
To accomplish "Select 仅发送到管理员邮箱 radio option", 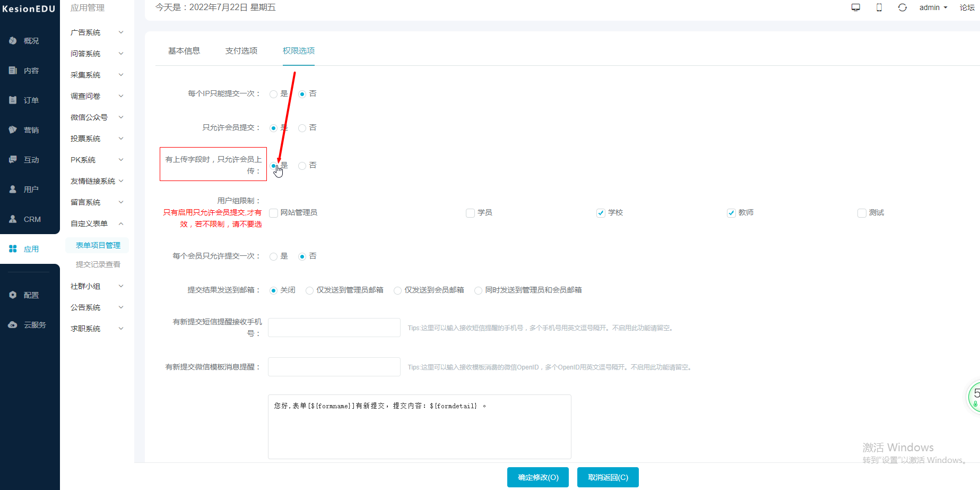I will 309,290.
